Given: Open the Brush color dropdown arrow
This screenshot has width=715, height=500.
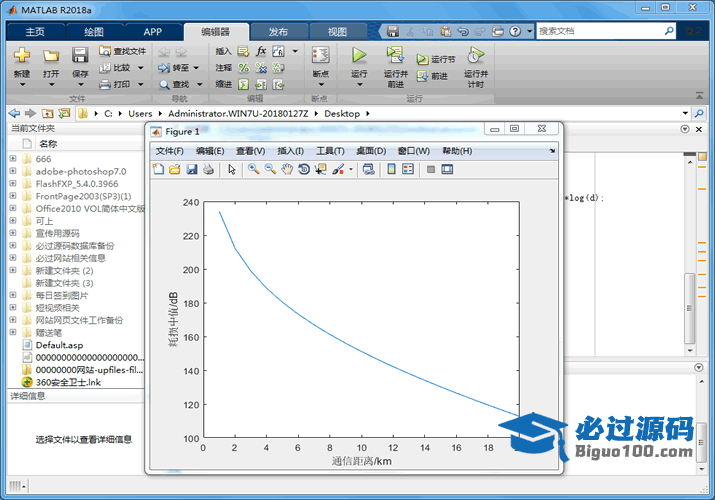Looking at the screenshot, I should tap(351, 170).
